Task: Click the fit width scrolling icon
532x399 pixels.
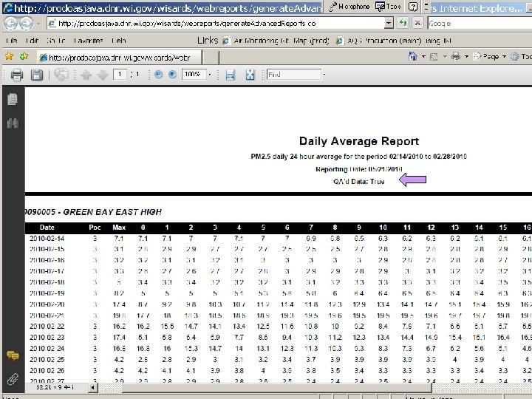Action: 230,75
